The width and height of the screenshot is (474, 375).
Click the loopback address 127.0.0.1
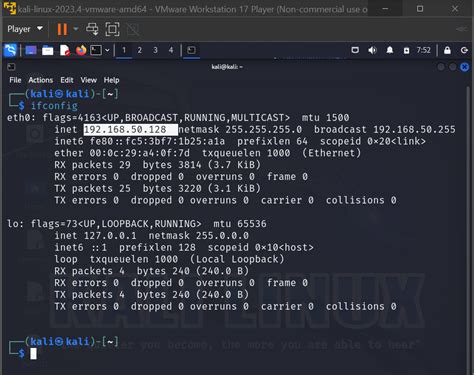[x=110, y=236]
